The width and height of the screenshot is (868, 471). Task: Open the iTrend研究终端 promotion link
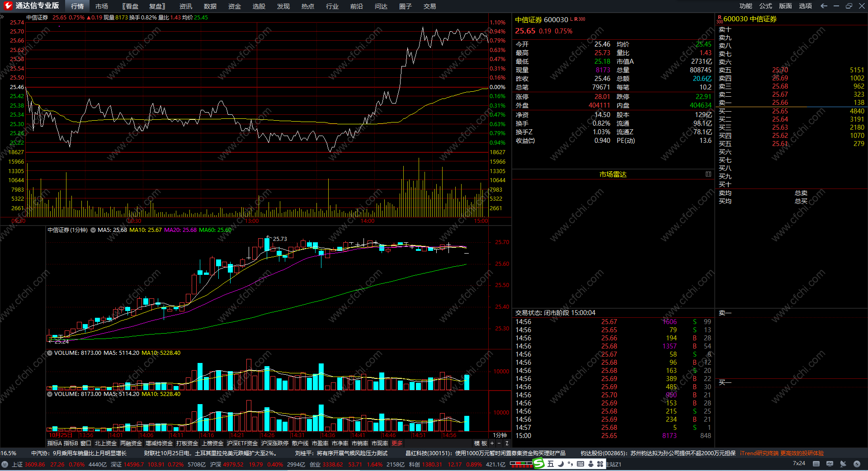coord(782,453)
